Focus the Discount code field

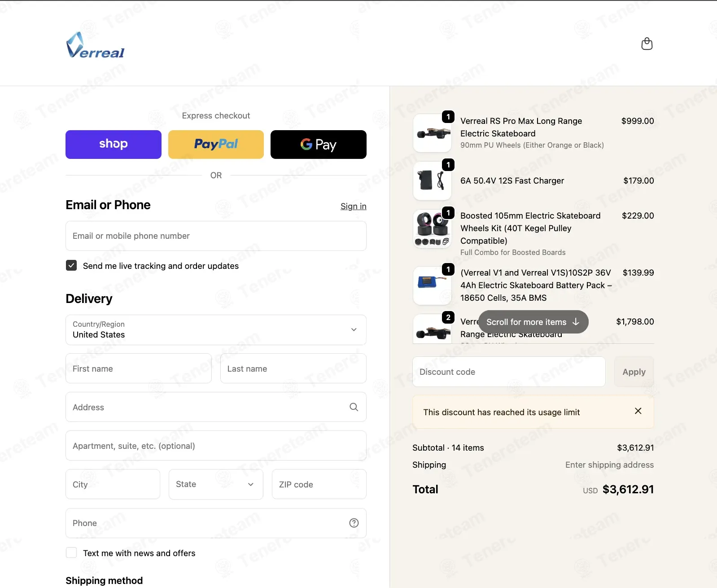pyautogui.click(x=509, y=372)
